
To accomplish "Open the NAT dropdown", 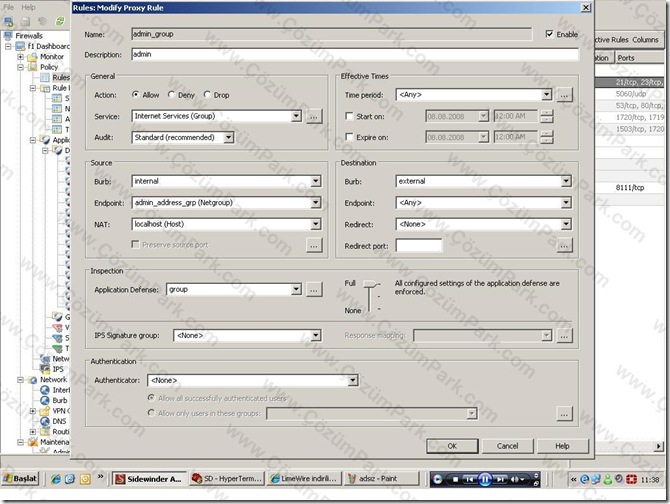I will tap(315, 224).
